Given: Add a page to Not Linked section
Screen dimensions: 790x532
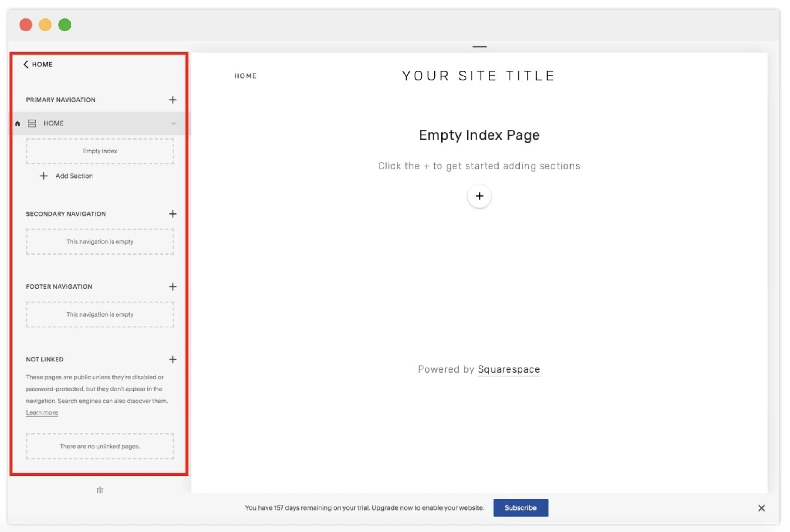Looking at the screenshot, I should point(173,360).
